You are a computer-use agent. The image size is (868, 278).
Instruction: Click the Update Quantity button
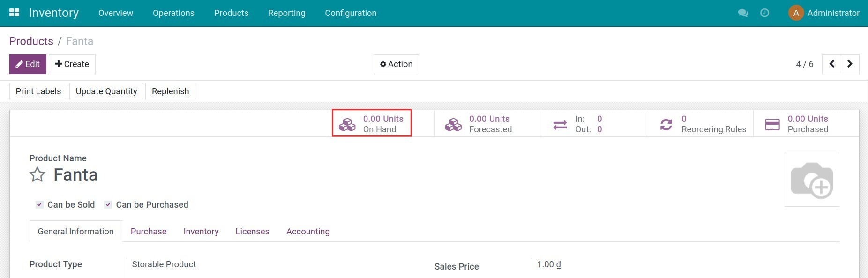(x=106, y=91)
